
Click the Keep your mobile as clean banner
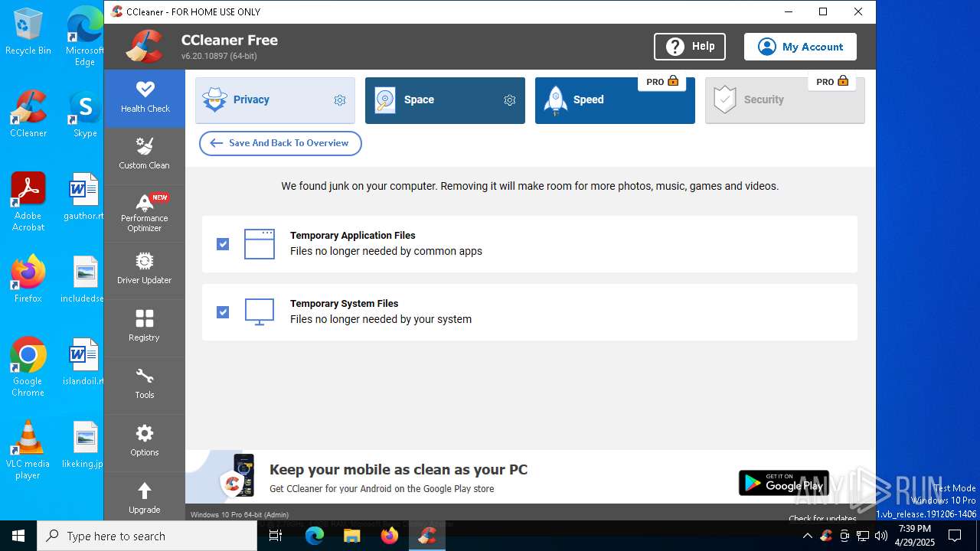tap(530, 477)
